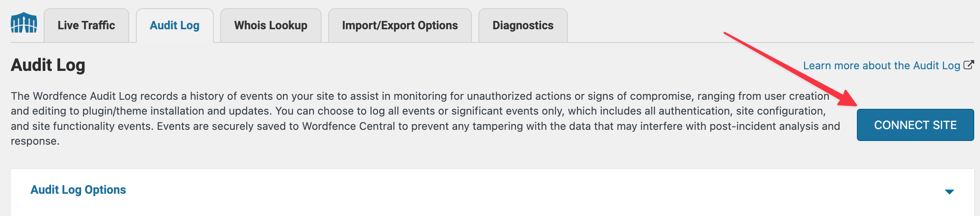Screen dimensions: 980x216
Task: Expand options with the downward caret arrow
Action: click(x=950, y=192)
